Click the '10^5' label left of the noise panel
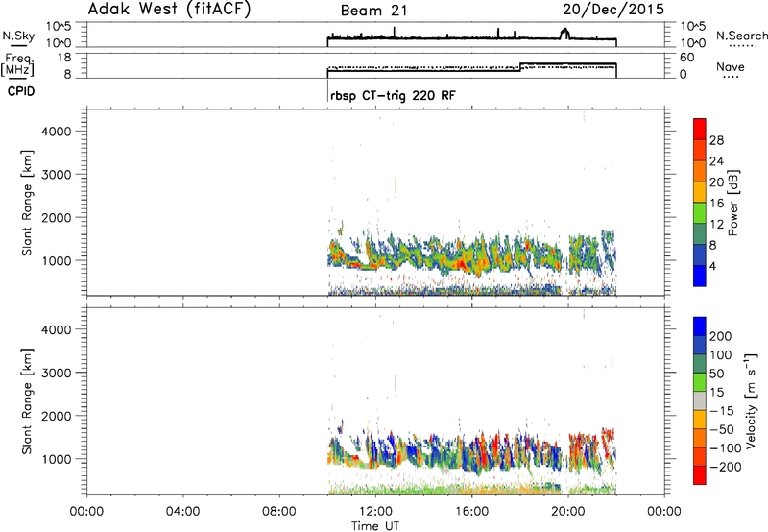Viewport: 768px width, 532px height. coord(59,27)
